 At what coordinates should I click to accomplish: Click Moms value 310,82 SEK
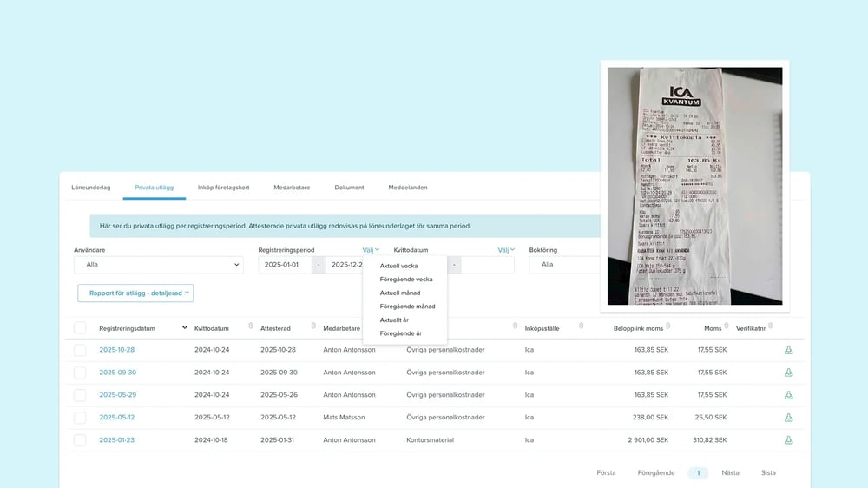[710, 440]
